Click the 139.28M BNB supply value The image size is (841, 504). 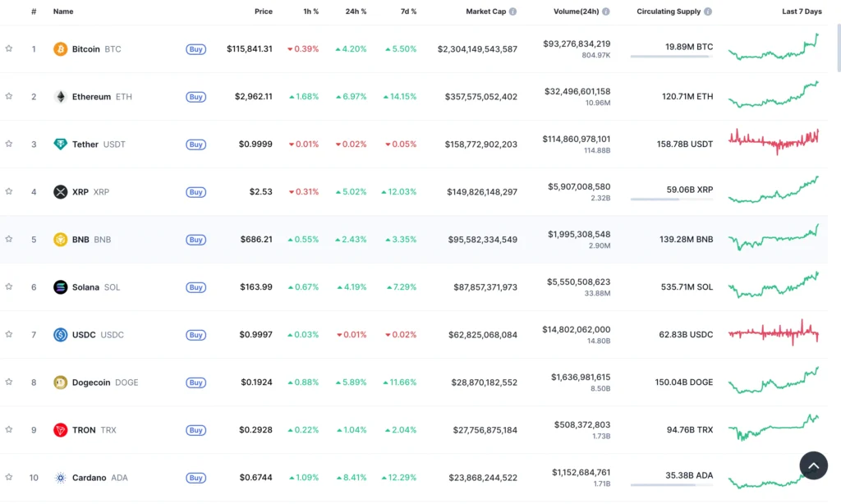(686, 240)
